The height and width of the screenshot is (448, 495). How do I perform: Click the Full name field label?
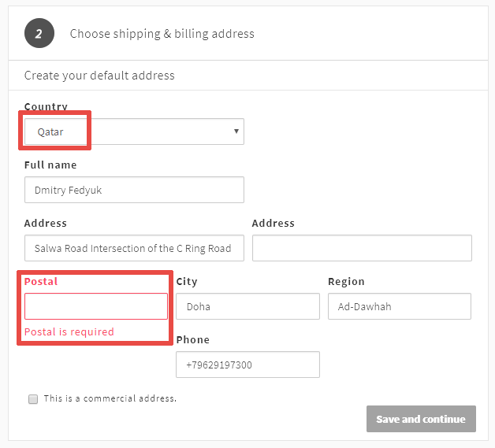point(50,165)
